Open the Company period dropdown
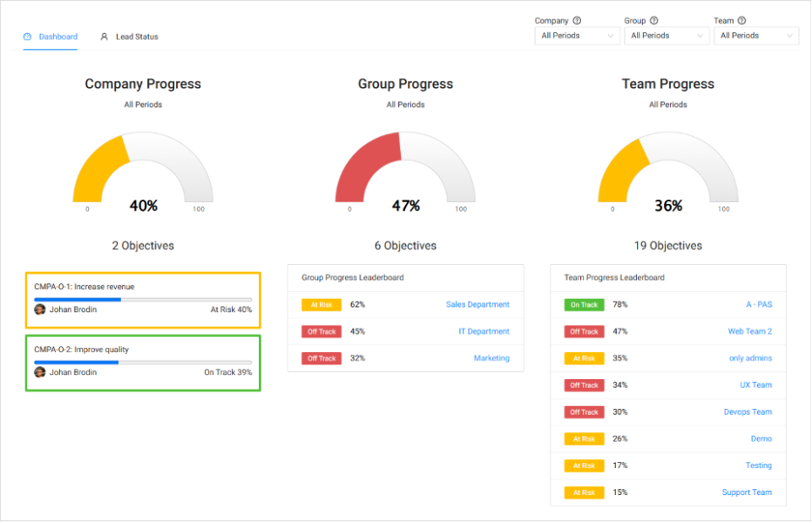Screen dimensions: 812x523 577,36
